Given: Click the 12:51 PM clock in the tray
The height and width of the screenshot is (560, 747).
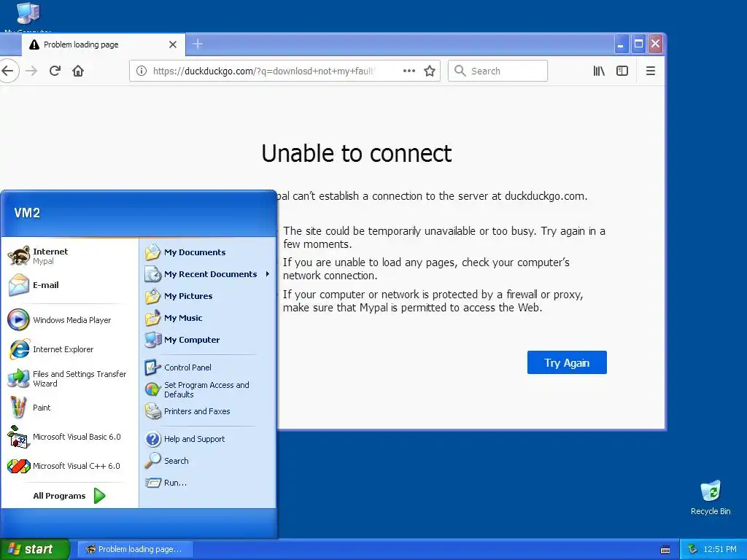Looking at the screenshot, I should coord(720,549).
